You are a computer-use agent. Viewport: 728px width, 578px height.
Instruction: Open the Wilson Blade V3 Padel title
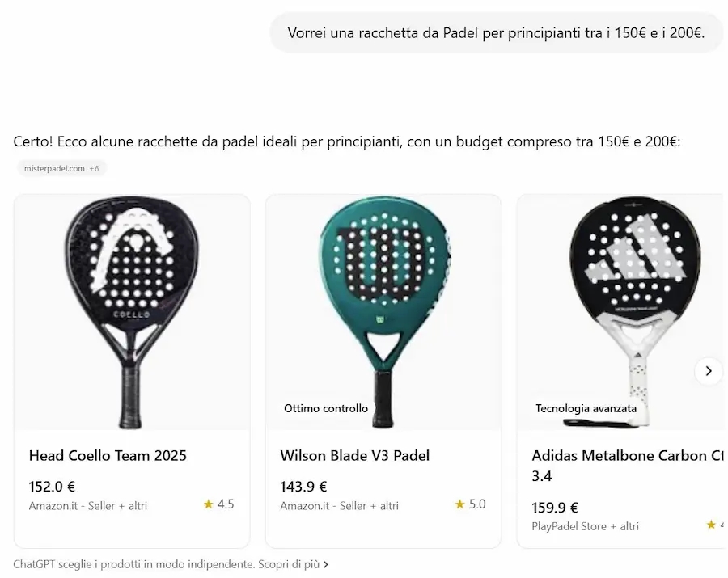[x=355, y=456]
